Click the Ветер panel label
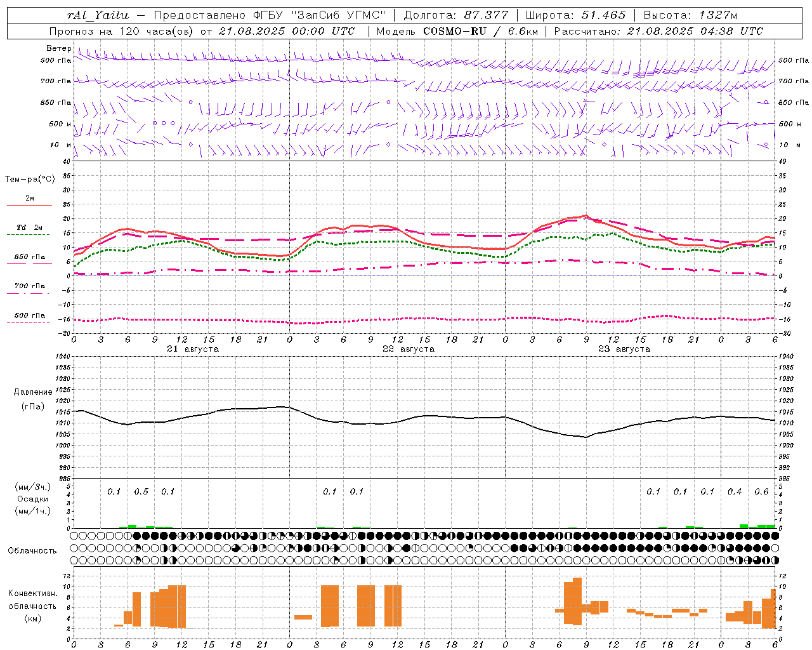 (x=58, y=48)
